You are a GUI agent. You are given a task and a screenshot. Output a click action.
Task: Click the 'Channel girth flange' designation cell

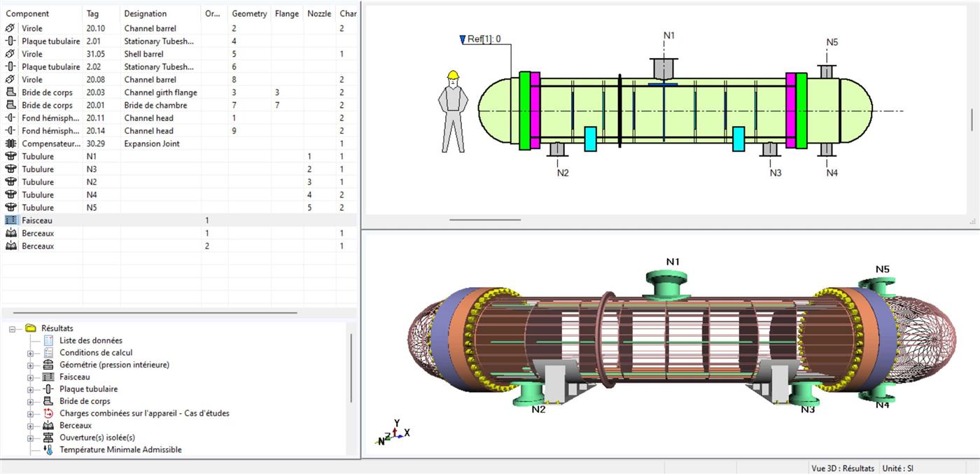pos(160,92)
